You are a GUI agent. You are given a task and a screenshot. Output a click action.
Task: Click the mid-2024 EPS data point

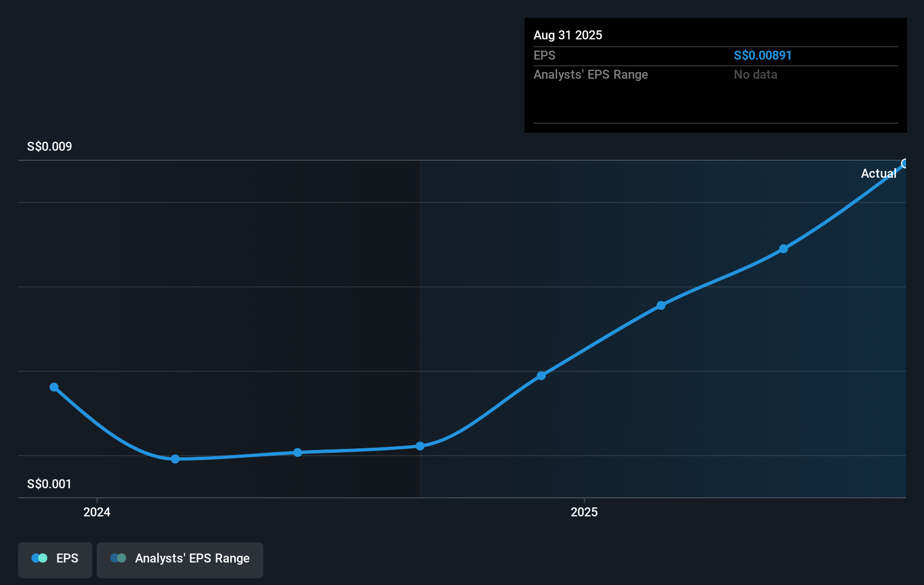coord(298,452)
